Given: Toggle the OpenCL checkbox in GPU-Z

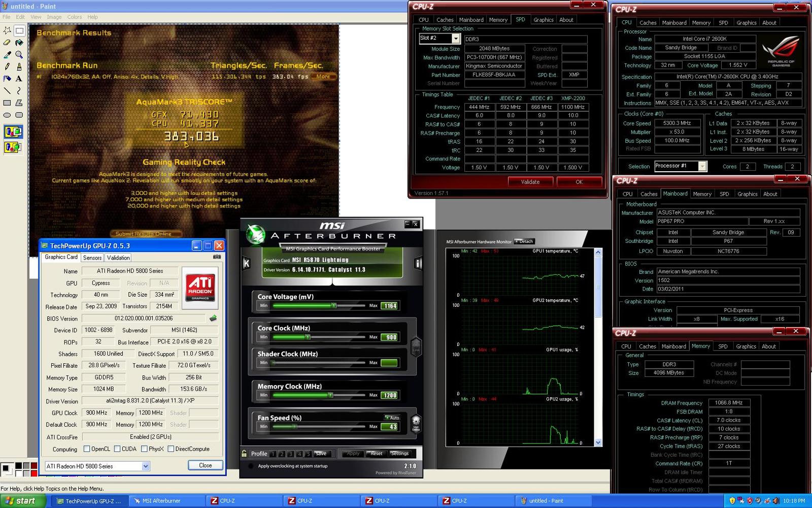Looking at the screenshot, I should click(87, 449).
